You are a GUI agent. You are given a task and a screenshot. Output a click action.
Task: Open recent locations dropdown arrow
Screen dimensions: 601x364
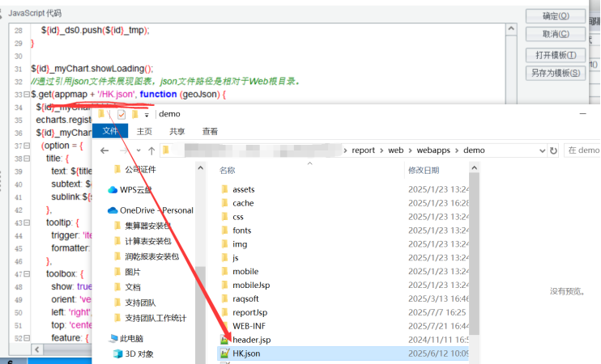click(139, 150)
